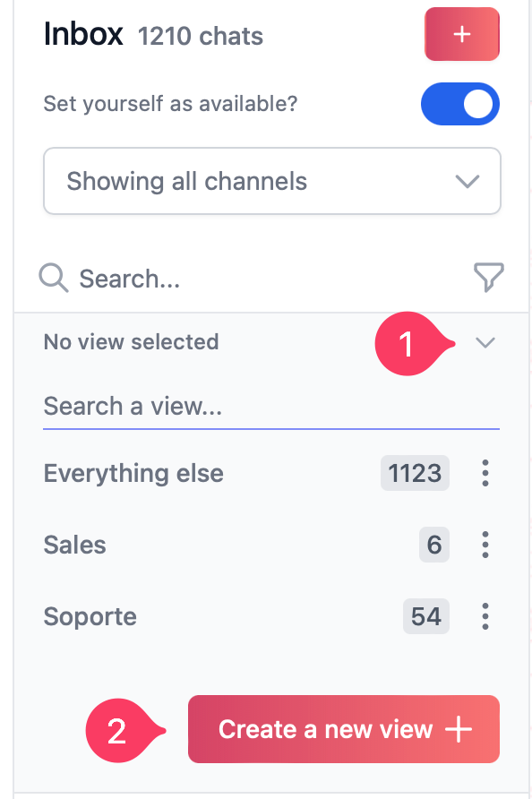Select the Soporte view
Screen dimensions: 532x799
tap(90, 616)
